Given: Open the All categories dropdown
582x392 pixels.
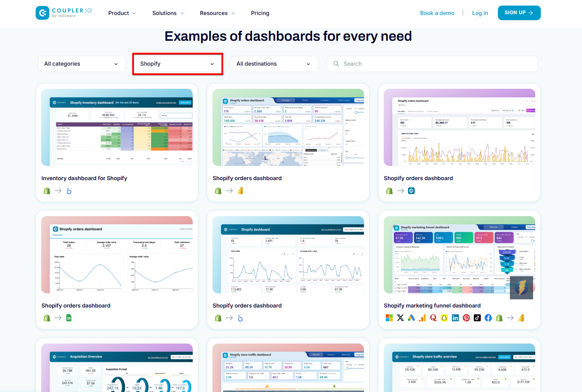Looking at the screenshot, I should tap(82, 64).
